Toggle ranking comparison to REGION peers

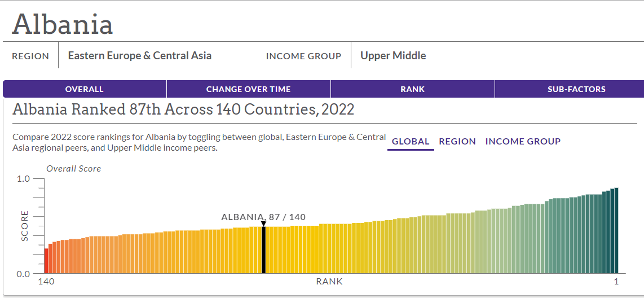(457, 142)
